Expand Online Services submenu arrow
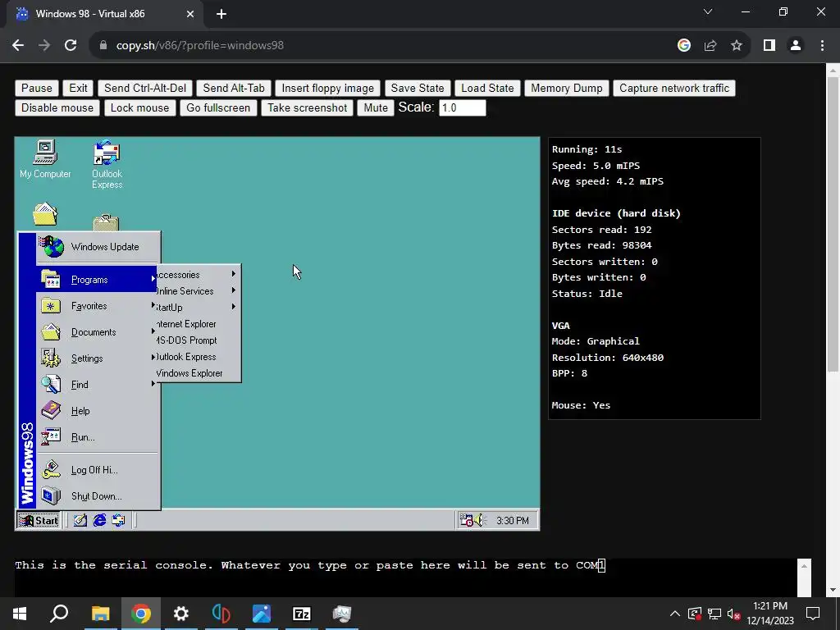The width and height of the screenshot is (840, 630). [234, 291]
